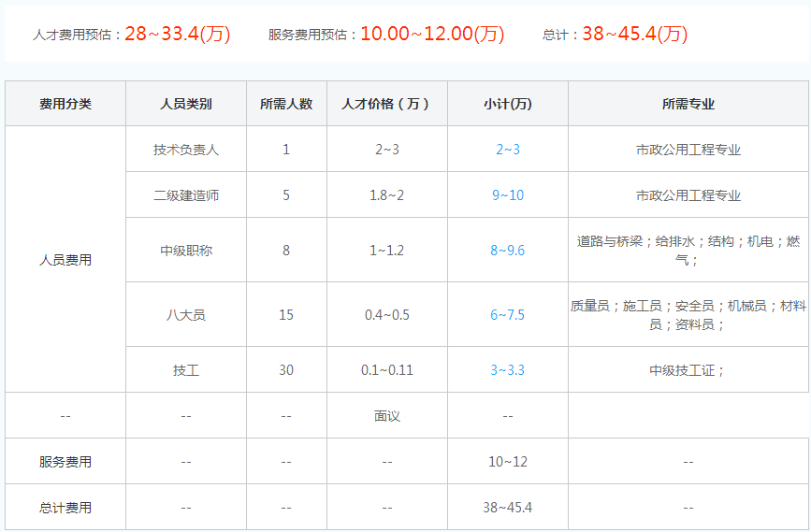Click the 质量员；施工员 specialty cell
Viewport: 811px width, 532px height.
[x=688, y=314]
